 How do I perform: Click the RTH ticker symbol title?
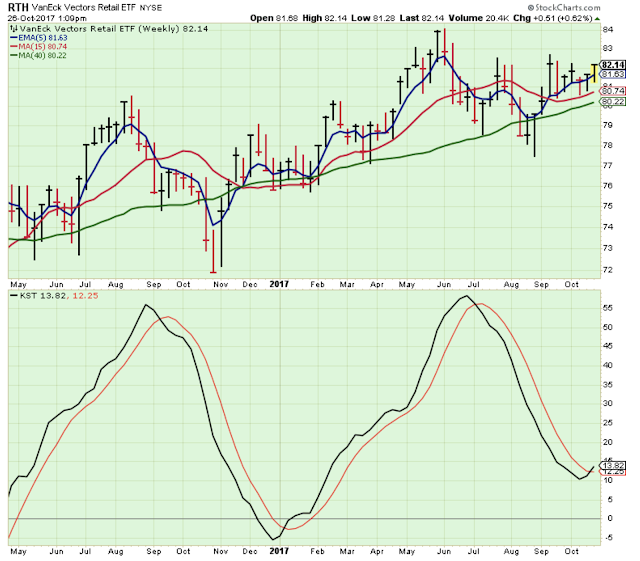18,7
